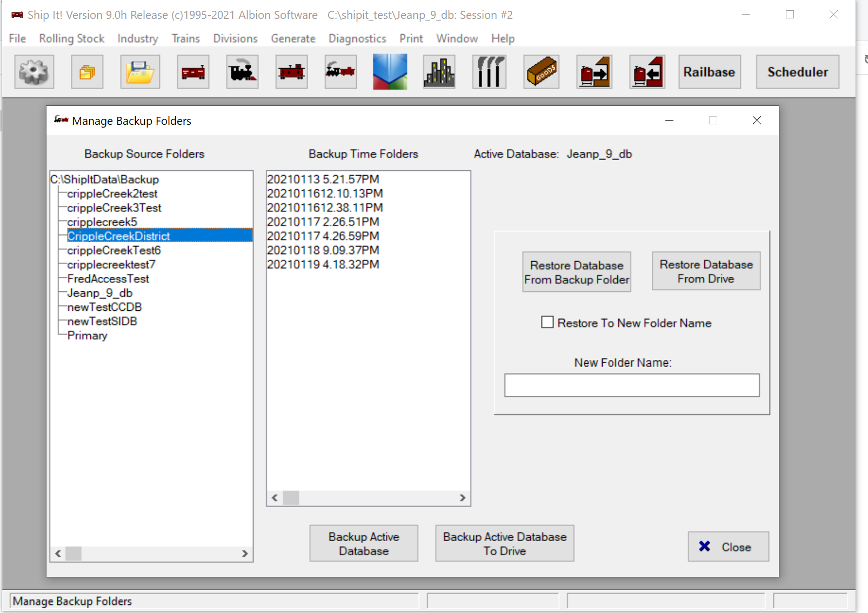Select Primary source folder
This screenshot has height=613, width=868.
[x=88, y=335]
